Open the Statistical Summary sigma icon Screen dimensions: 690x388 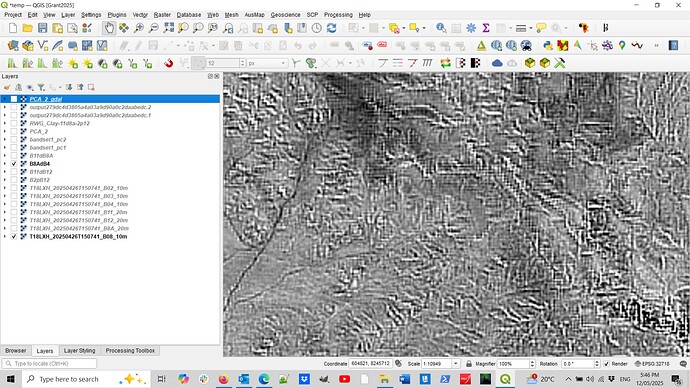[x=486, y=28]
